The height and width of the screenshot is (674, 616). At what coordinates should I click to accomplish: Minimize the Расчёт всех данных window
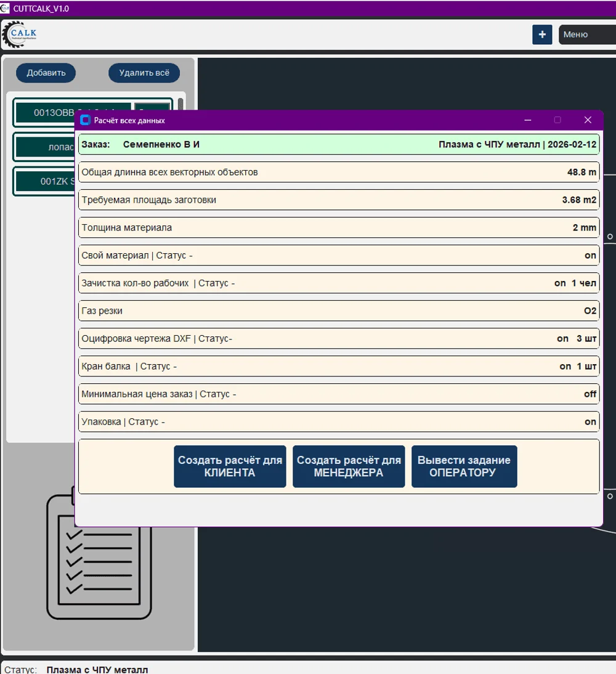click(528, 120)
